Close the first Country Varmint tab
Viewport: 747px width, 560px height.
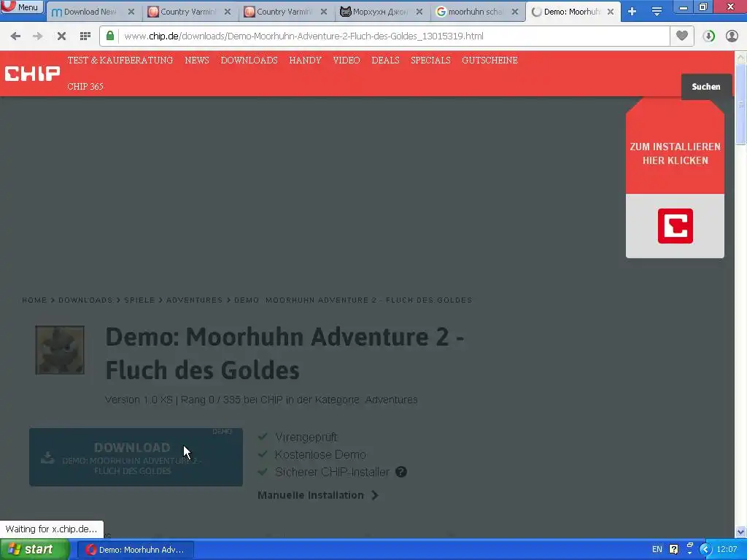[x=228, y=12]
